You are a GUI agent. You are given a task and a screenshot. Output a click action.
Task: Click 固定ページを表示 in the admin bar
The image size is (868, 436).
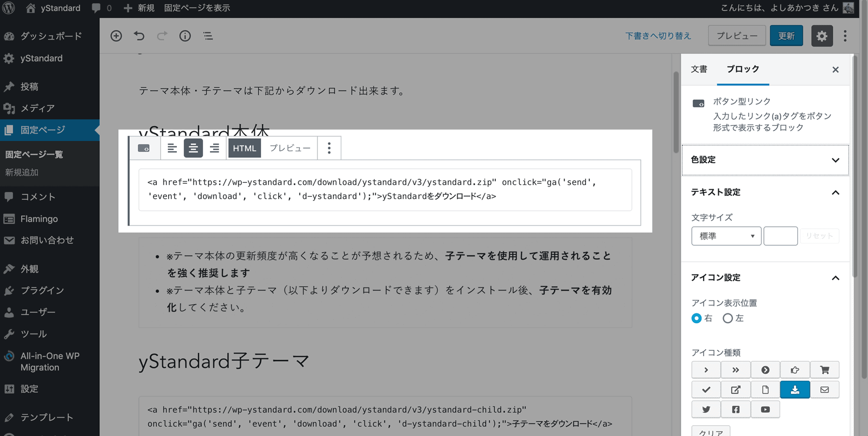coord(197,8)
